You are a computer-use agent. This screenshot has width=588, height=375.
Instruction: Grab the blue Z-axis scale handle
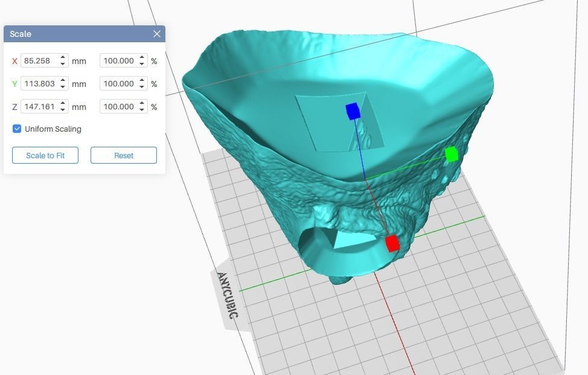tap(353, 111)
